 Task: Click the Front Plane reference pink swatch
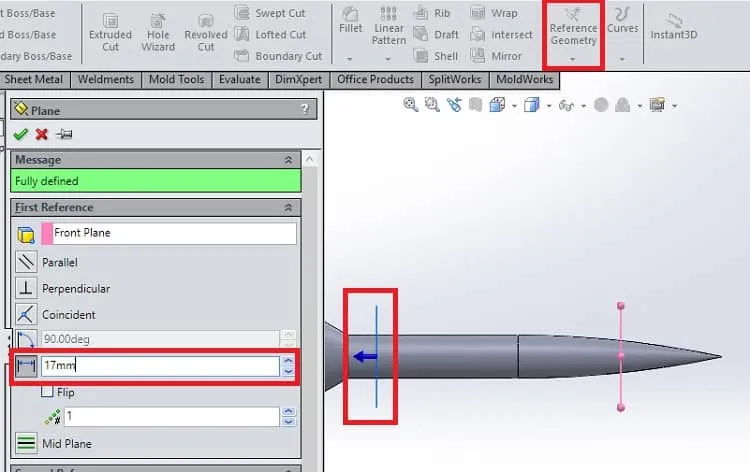click(47, 233)
